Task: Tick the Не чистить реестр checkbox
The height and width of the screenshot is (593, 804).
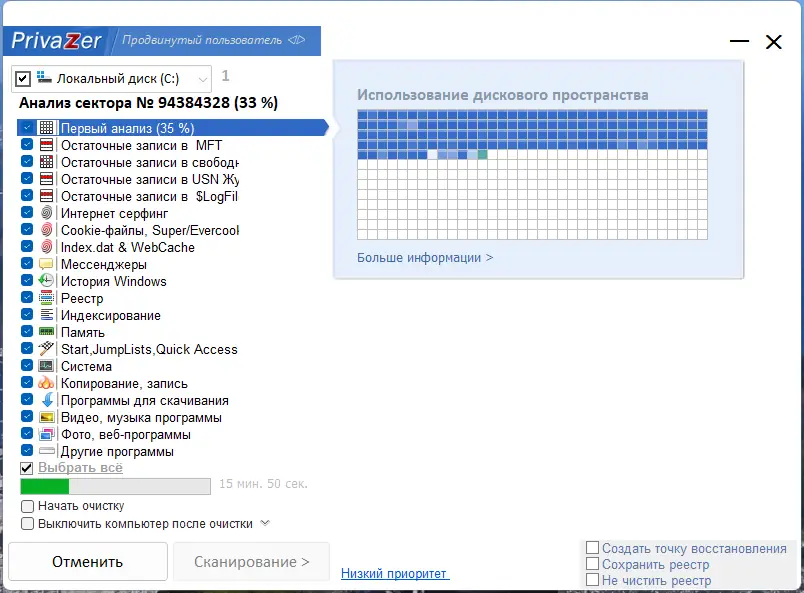Action: [592, 580]
